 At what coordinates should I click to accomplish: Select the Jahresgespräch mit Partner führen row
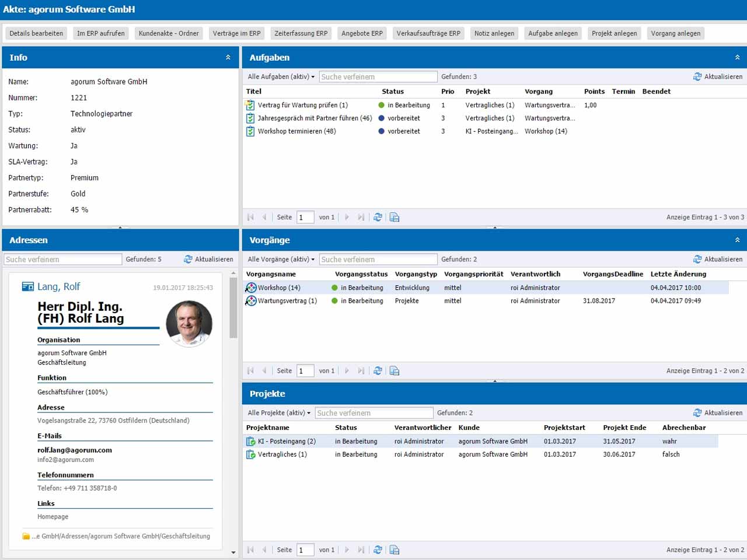(494, 118)
